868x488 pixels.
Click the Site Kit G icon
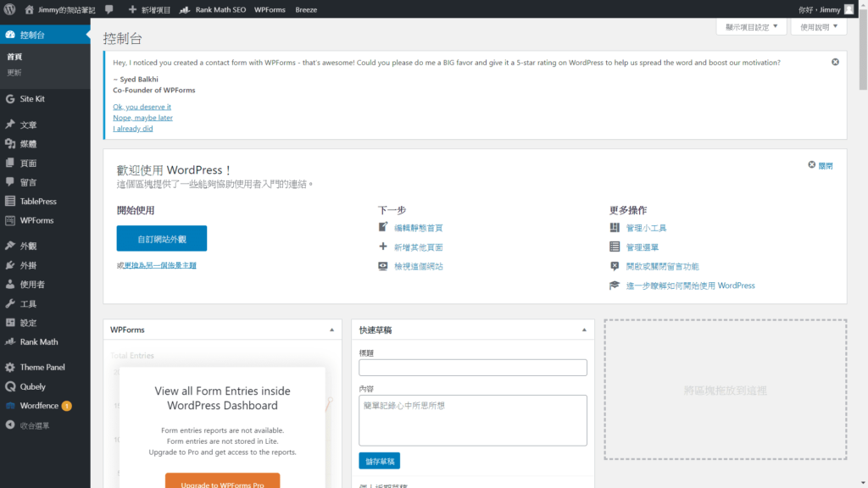tap(10, 99)
